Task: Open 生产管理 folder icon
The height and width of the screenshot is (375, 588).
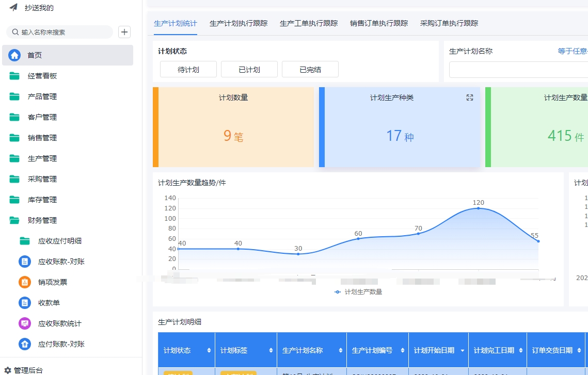Action: [x=14, y=158]
